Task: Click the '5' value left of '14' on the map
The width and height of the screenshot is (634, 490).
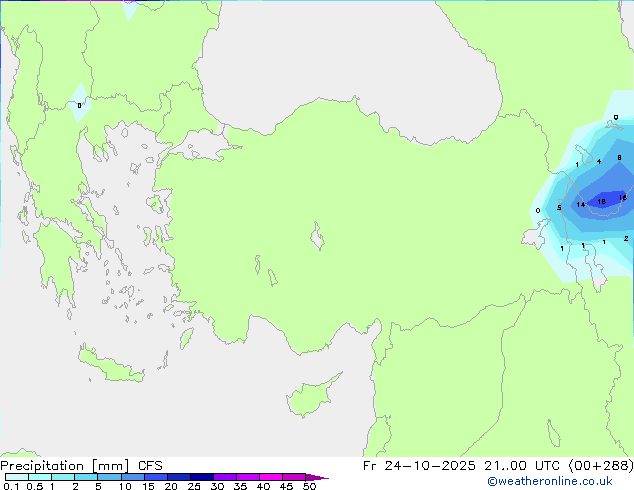Action: click(x=559, y=208)
